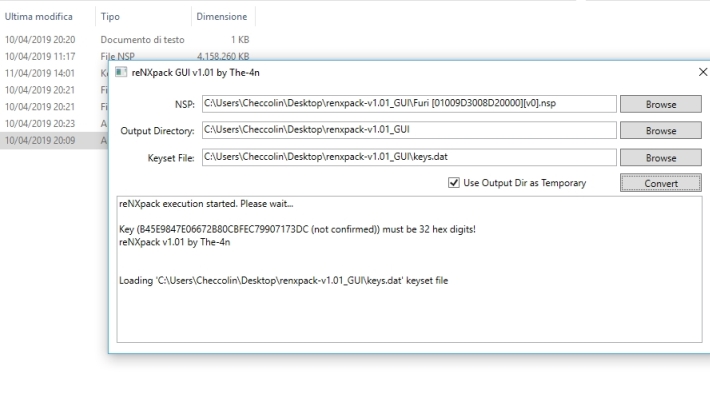
Task: Click the '1 KB' size cell
Action: tap(240, 40)
